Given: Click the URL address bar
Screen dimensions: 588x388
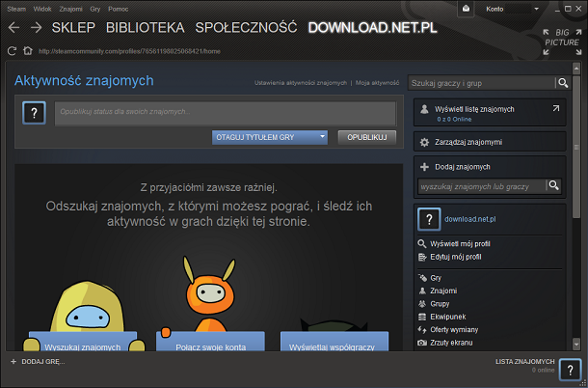Looking at the screenshot, I should coord(129,51).
